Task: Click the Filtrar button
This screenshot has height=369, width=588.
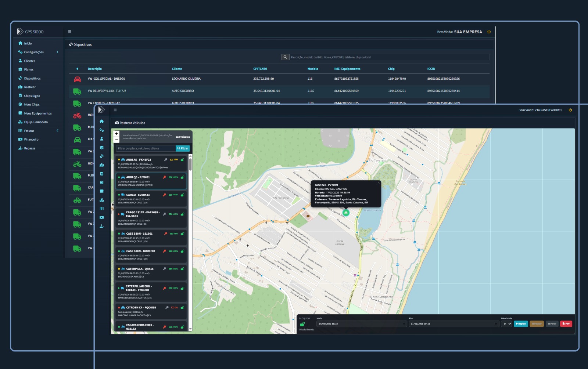Action: [x=183, y=148]
